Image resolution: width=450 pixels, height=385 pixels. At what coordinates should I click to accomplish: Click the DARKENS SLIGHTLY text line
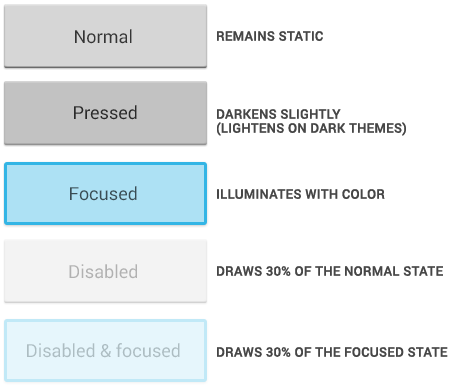click(x=278, y=114)
